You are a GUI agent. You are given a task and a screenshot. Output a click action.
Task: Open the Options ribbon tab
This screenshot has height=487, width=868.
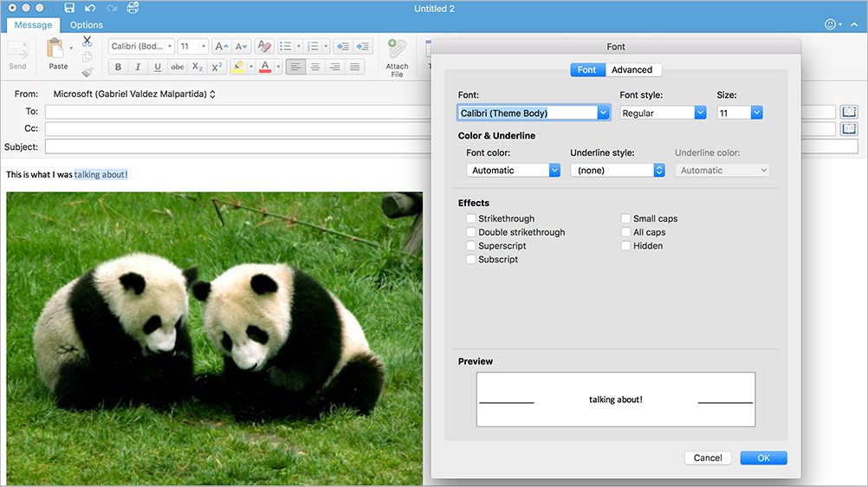pyautogui.click(x=87, y=25)
